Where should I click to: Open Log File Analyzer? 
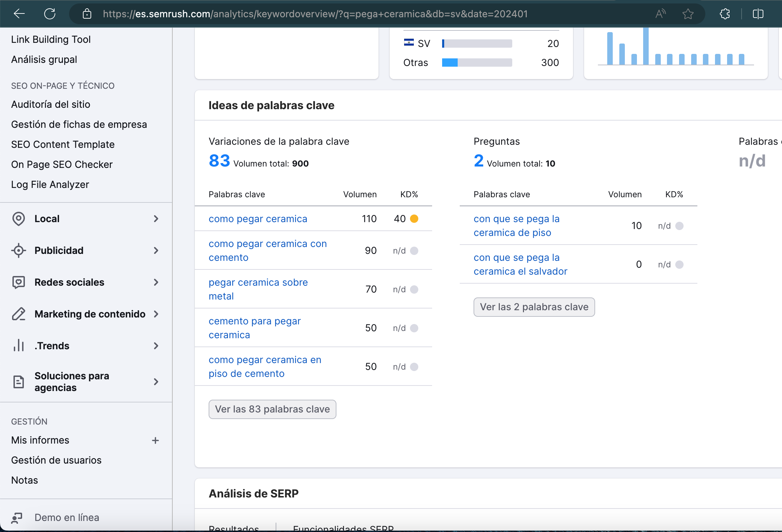point(50,184)
